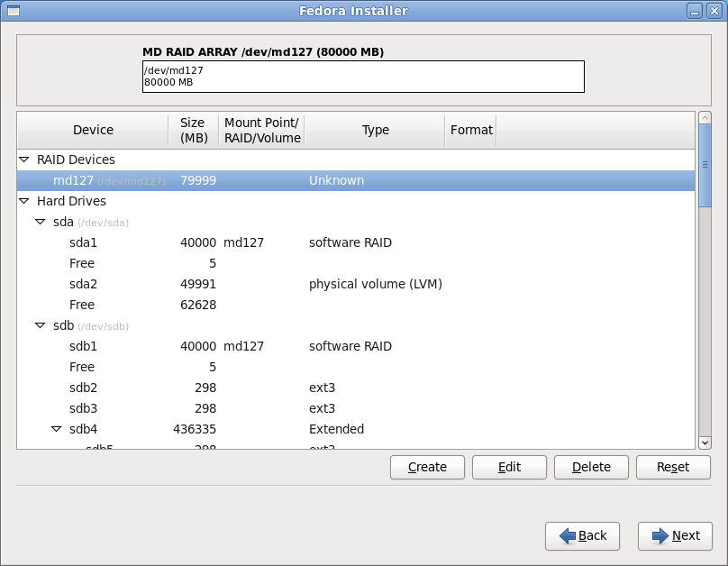
Task: Collapse the sda drive tree
Action: coord(41,222)
